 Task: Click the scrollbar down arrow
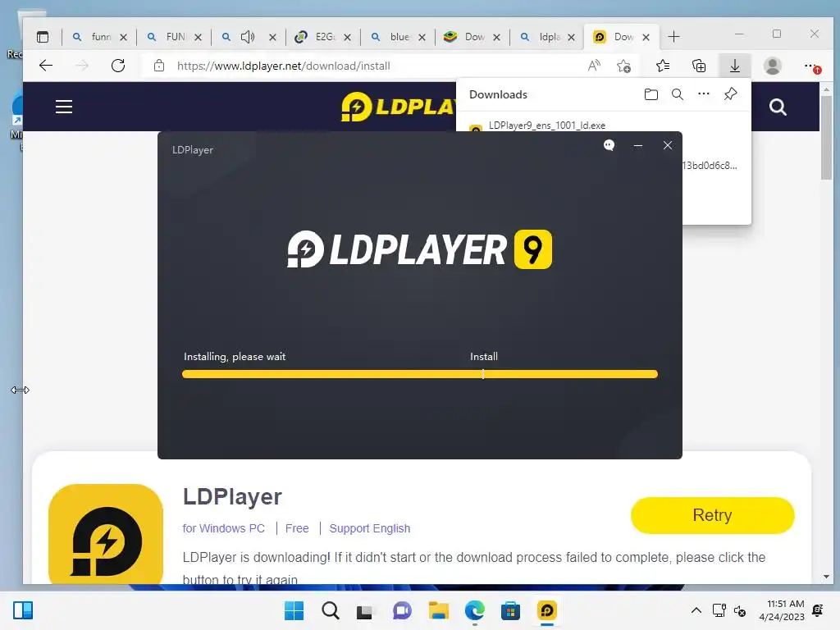(826, 577)
